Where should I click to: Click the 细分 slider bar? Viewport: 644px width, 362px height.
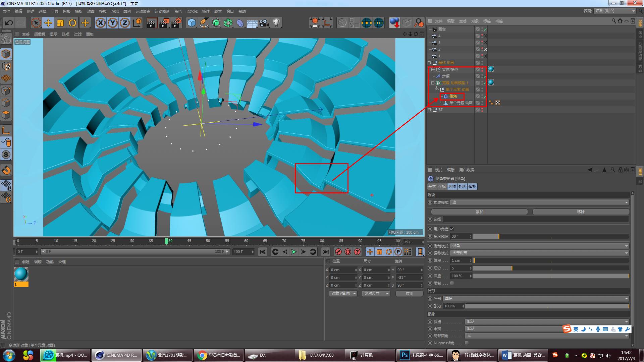[550, 268]
